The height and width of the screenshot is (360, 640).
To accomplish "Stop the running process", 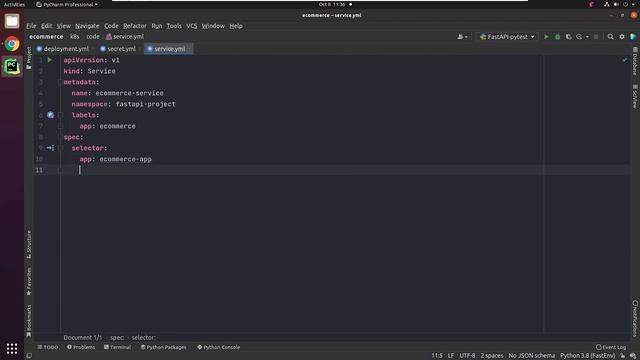I will tap(596, 37).
